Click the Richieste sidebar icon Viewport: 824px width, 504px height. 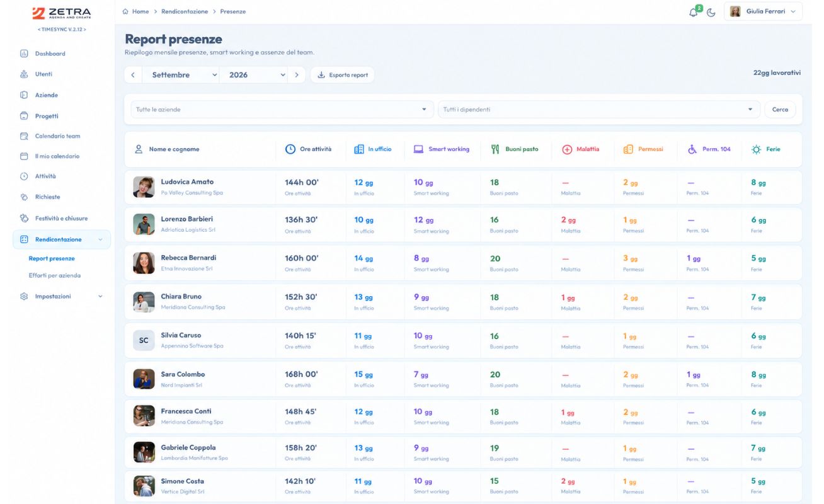click(24, 197)
